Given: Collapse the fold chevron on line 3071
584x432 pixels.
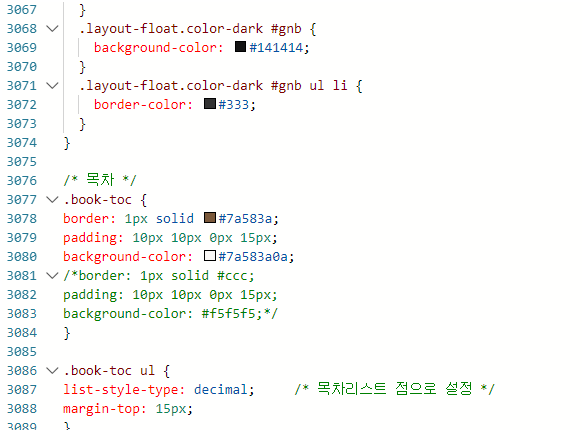Looking at the screenshot, I should click(x=52, y=86).
